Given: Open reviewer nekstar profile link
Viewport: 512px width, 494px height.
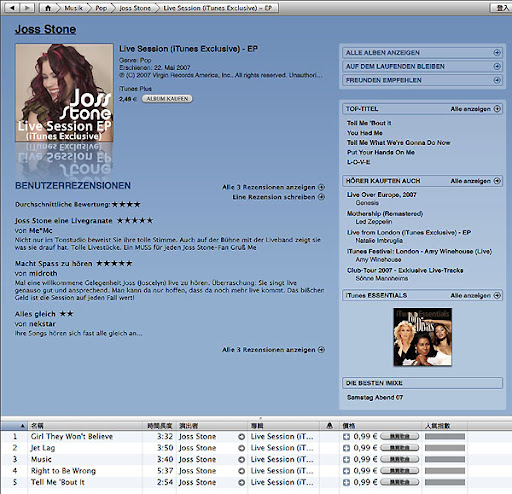Looking at the screenshot, I should pyautogui.click(x=42, y=324).
